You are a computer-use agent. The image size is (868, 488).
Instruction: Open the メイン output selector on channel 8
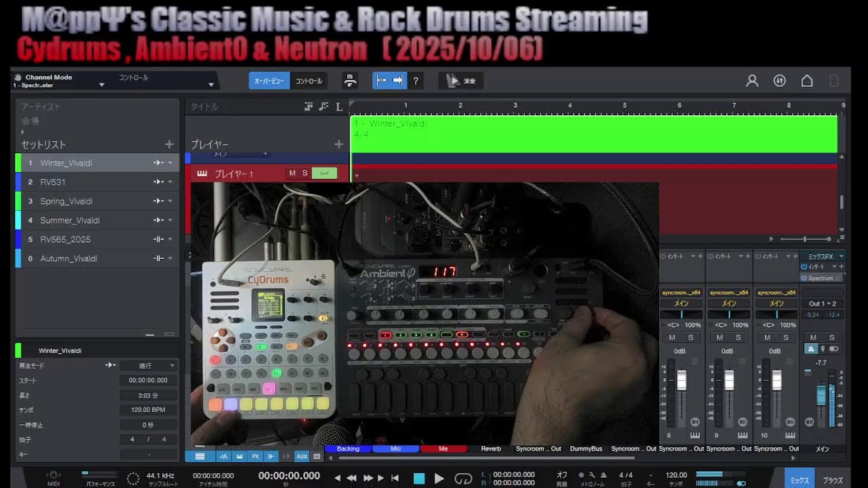point(682,303)
